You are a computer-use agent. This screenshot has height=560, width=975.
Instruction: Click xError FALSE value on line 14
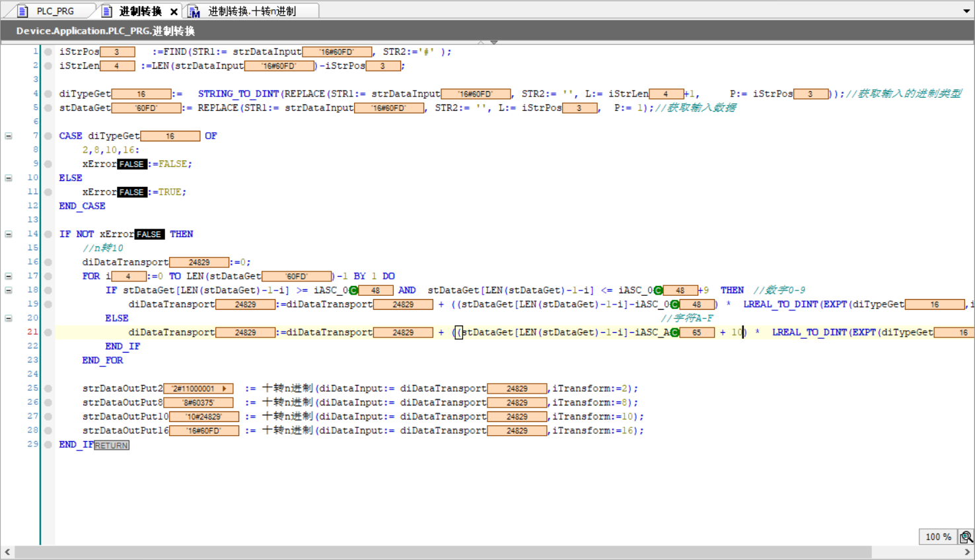click(x=149, y=234)
